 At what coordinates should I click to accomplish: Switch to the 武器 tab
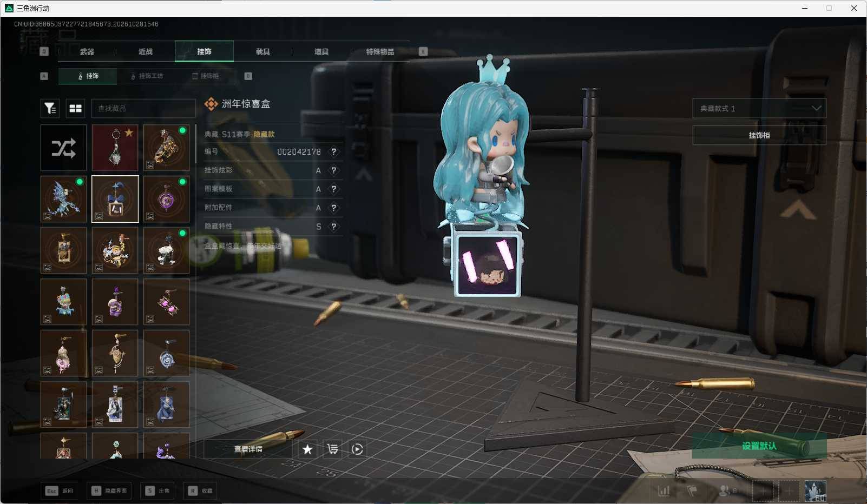point(87,52)
